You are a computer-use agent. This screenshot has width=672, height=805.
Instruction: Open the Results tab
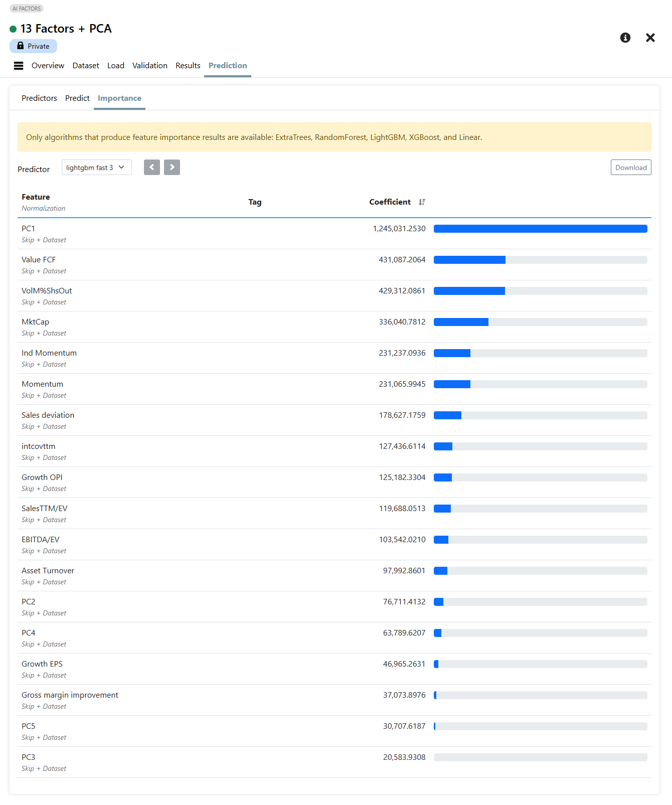click(188, 66)
